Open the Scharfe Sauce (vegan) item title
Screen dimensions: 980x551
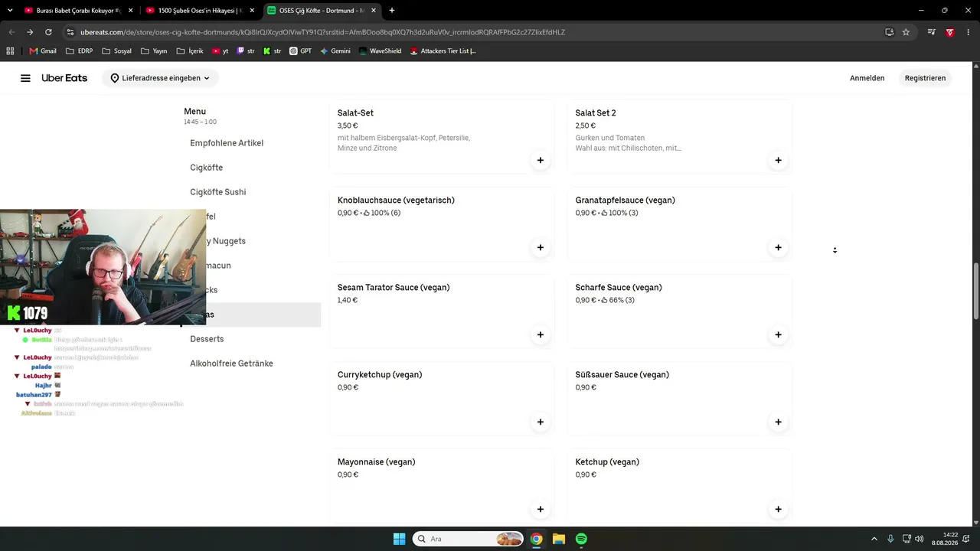[x=619, y=288]
